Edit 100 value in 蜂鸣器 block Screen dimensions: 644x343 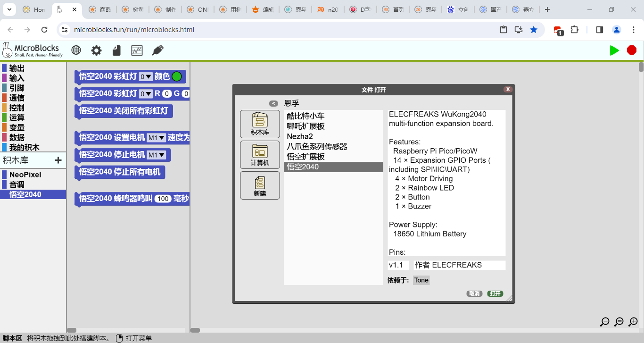(163, 199)
